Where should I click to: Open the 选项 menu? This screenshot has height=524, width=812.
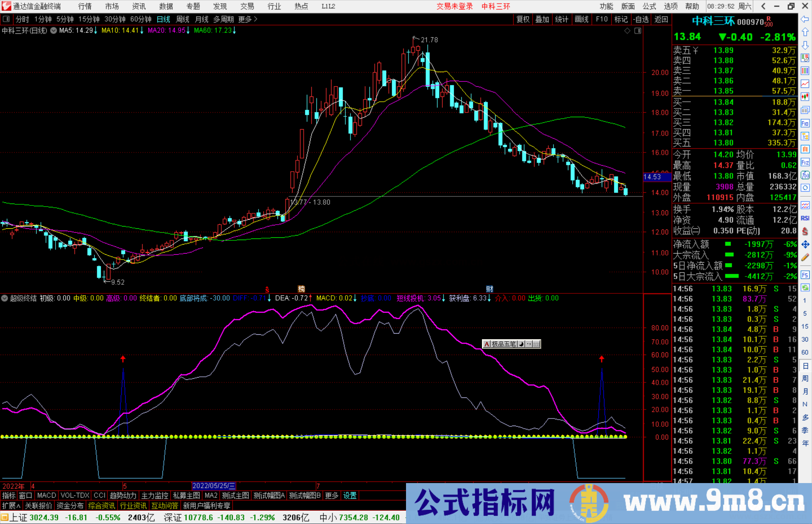pos(671,6)
